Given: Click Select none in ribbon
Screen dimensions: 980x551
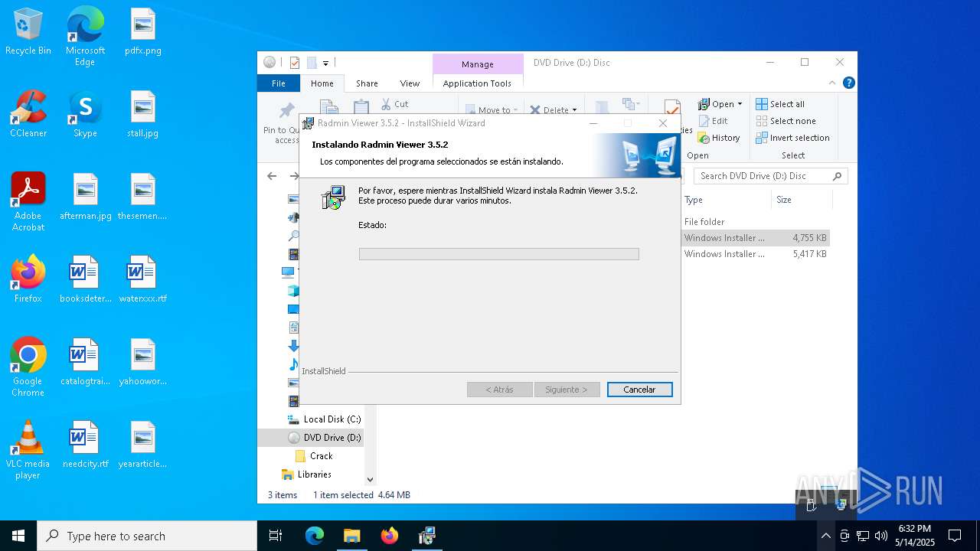Looking at the screenshot, I should (x=786, y=121).
